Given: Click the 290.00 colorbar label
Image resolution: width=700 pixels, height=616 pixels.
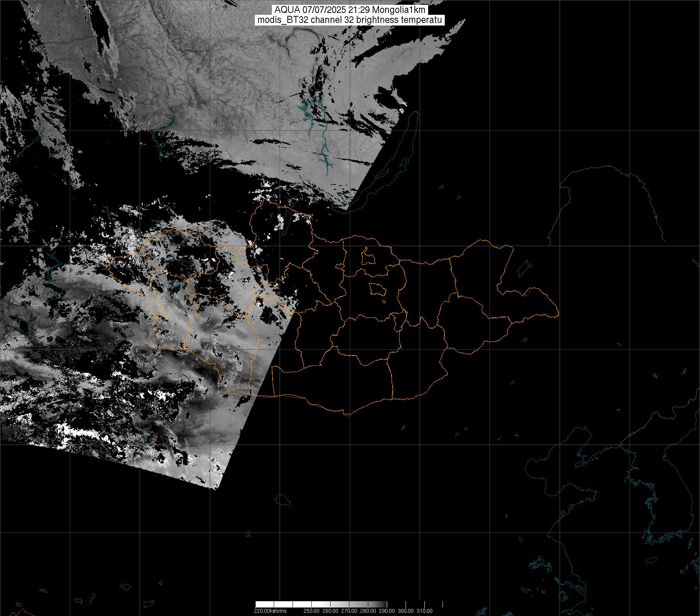Looking at the screenshot, I should click(387, 610).
